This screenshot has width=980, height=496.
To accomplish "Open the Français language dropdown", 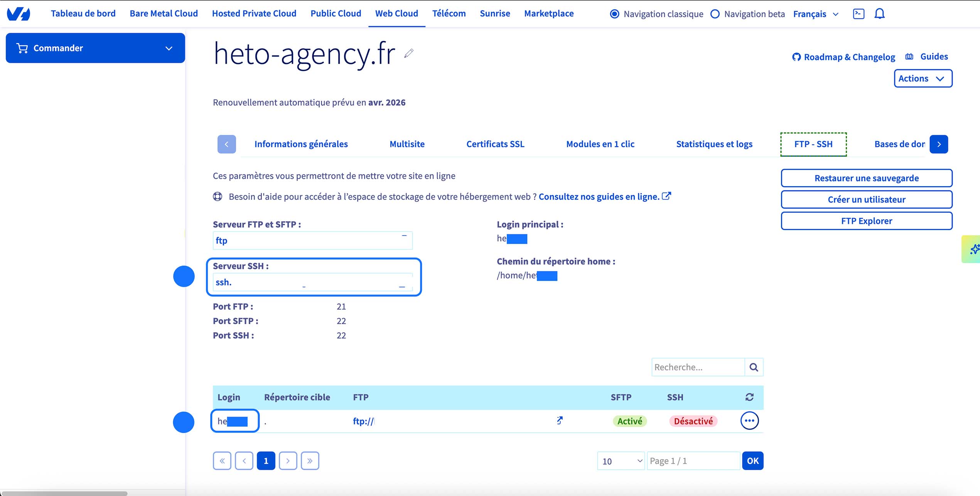I will coord(815,13).
